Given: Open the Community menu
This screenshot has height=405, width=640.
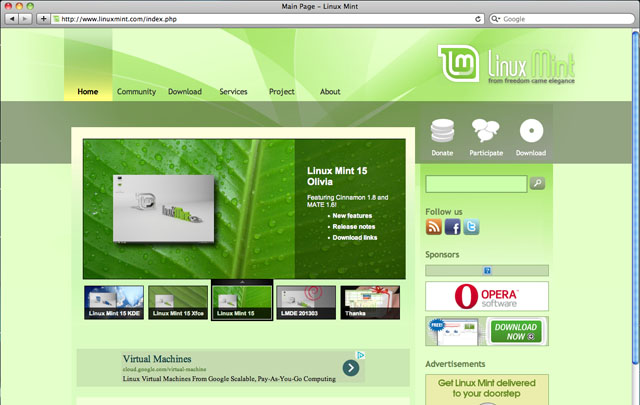Looking at the screenshot, I should pyautogui.click(x=136, y=91).
